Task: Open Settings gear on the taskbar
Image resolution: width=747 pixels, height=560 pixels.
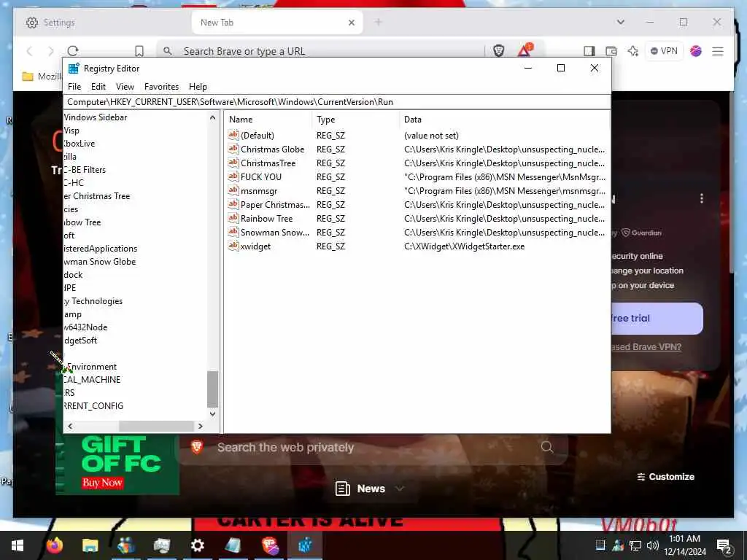Action: pyautogui.click(x=197, y=545)
